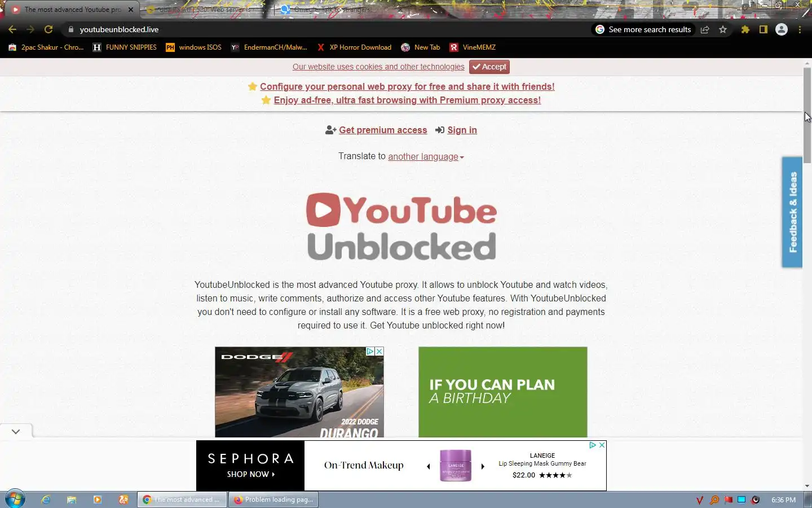The image size is (812, 508).
Task: Expand the another language dropdown
Action: [x=426, y=156]
